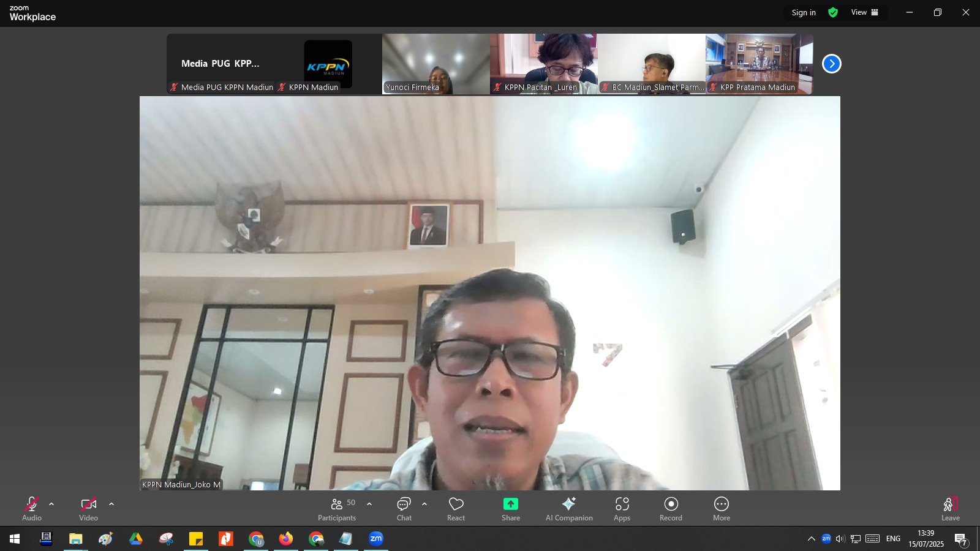Click the green Share screen icon
The height and width of the screenshot is (551, 980).
[x=511, y=504]
